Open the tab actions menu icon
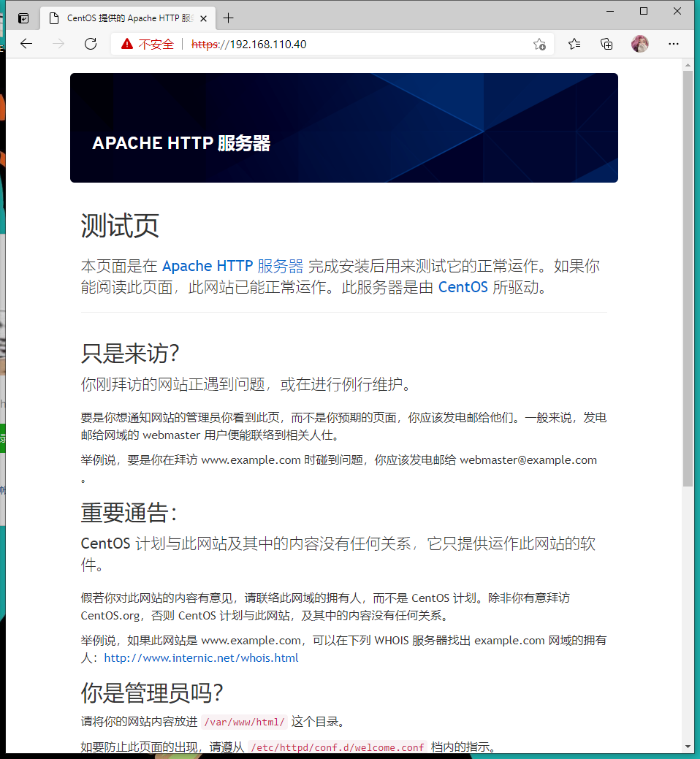 pyautogui.click(x=23, y=18)
